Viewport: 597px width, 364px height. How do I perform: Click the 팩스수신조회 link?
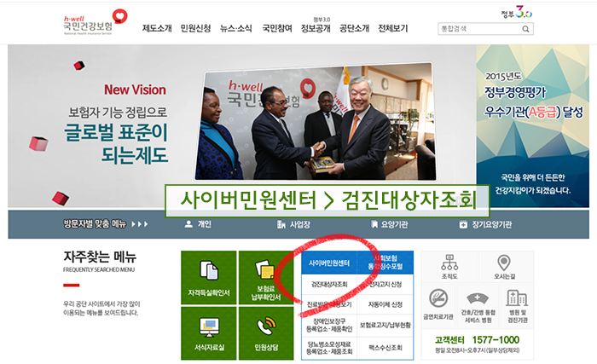coord(385,347)
